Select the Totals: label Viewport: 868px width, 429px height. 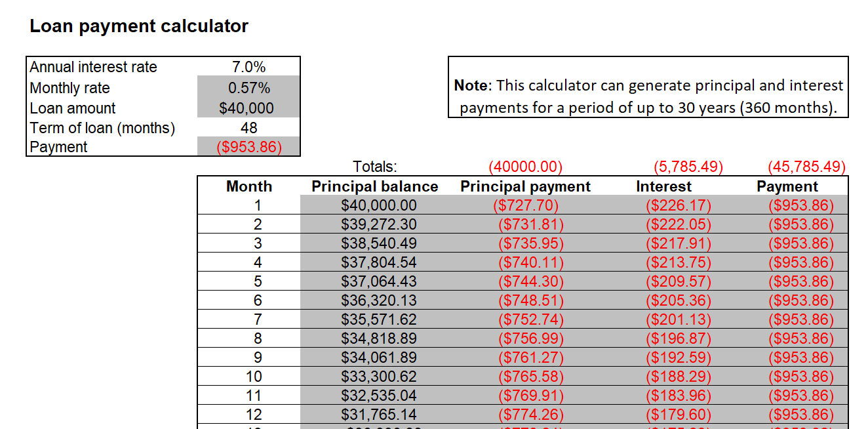click(375, 167)
